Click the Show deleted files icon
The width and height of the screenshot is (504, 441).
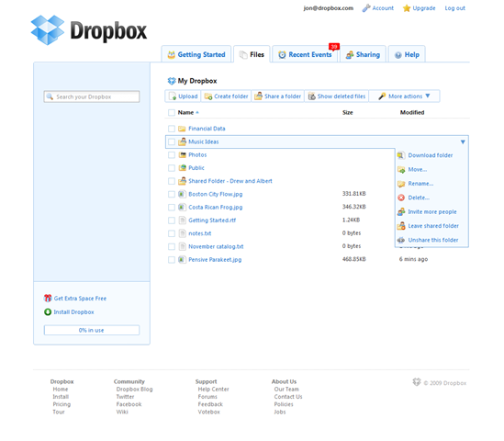(x=312, y=96)
